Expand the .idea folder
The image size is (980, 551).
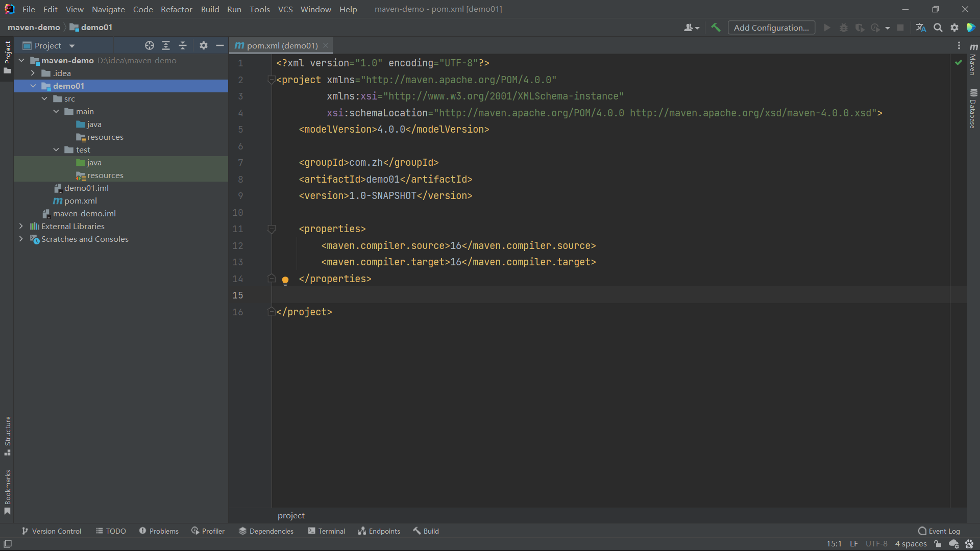[33, 73]
